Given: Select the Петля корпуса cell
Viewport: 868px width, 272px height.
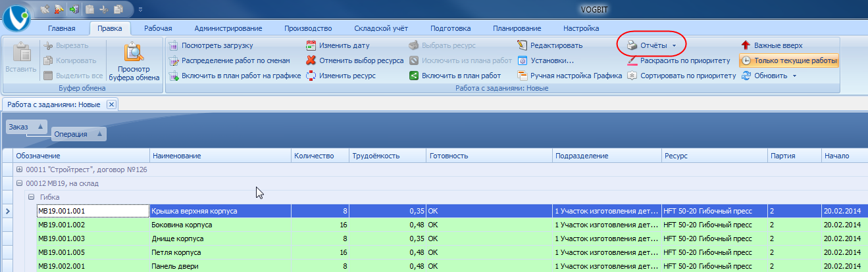Looking at the screenshot, I should click(x=220, y=252).
